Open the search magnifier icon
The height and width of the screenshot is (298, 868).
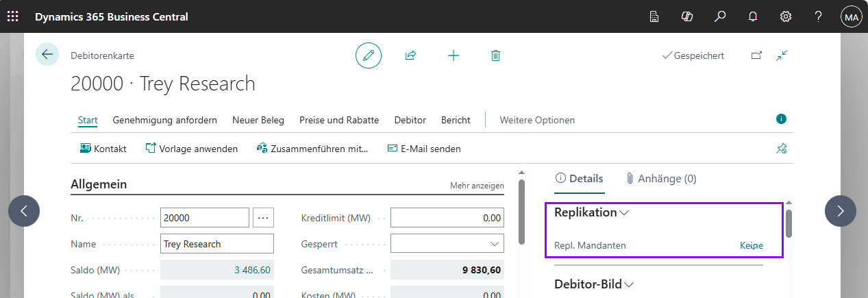pyautogui.click(x=720, y=16)
